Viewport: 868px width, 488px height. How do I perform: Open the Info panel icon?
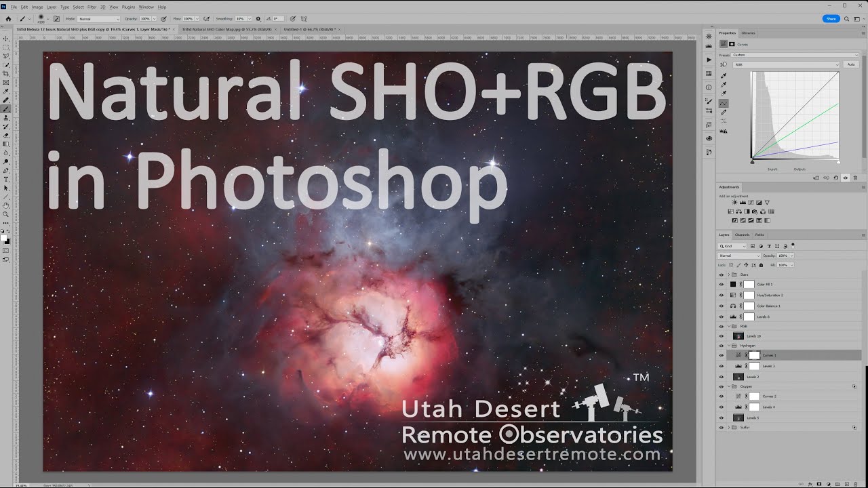(709, 87)
